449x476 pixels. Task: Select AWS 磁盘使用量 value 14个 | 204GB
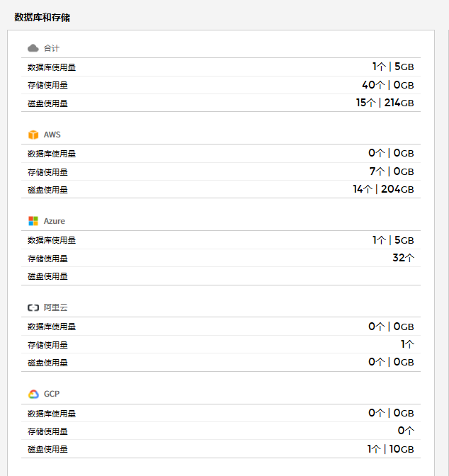click(383, 189)
